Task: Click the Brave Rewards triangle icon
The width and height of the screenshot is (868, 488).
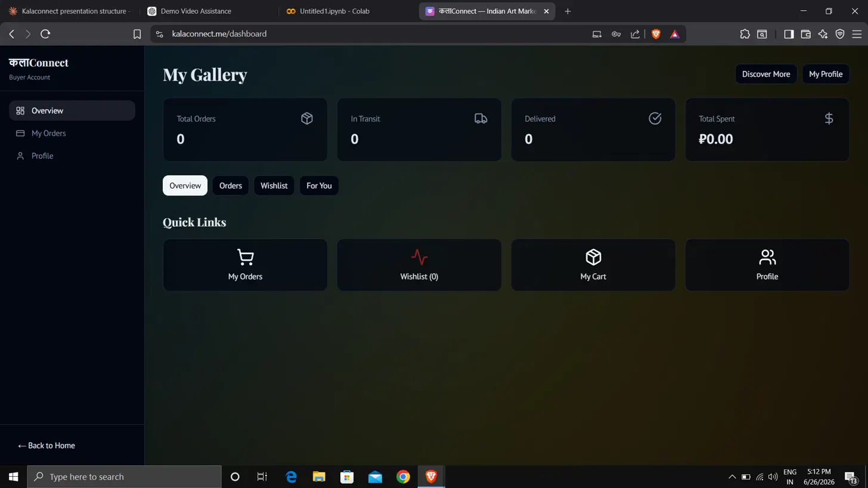Action: click(x=675, y=34)
